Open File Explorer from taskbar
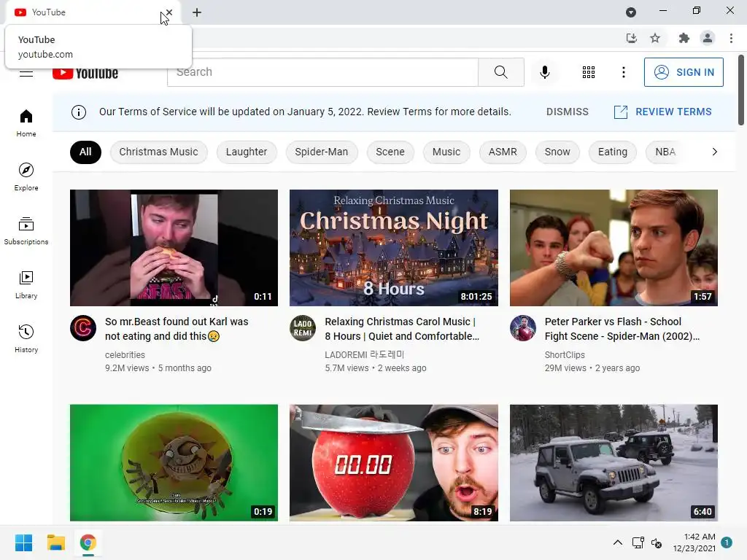Screen dimensions: 747x560 point(55,542)
